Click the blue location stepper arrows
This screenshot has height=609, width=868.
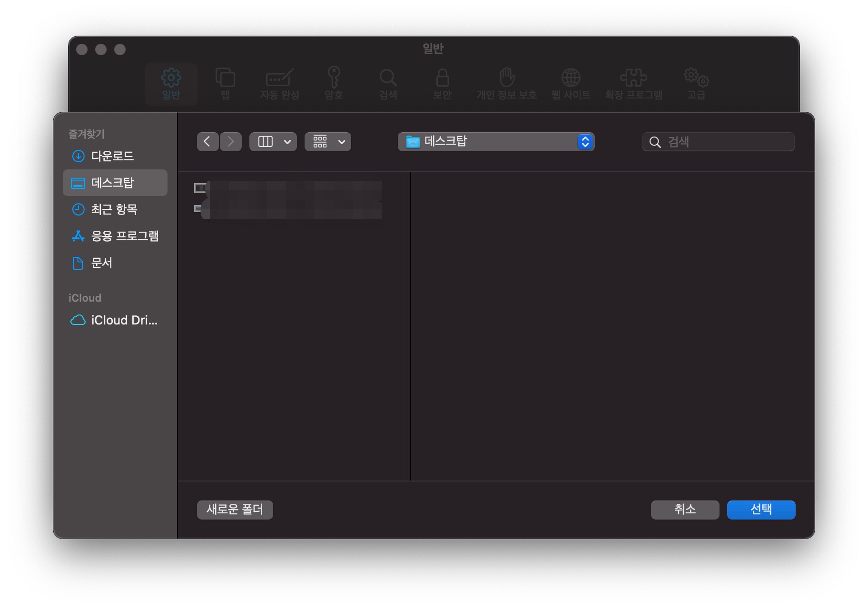point(585,142)
